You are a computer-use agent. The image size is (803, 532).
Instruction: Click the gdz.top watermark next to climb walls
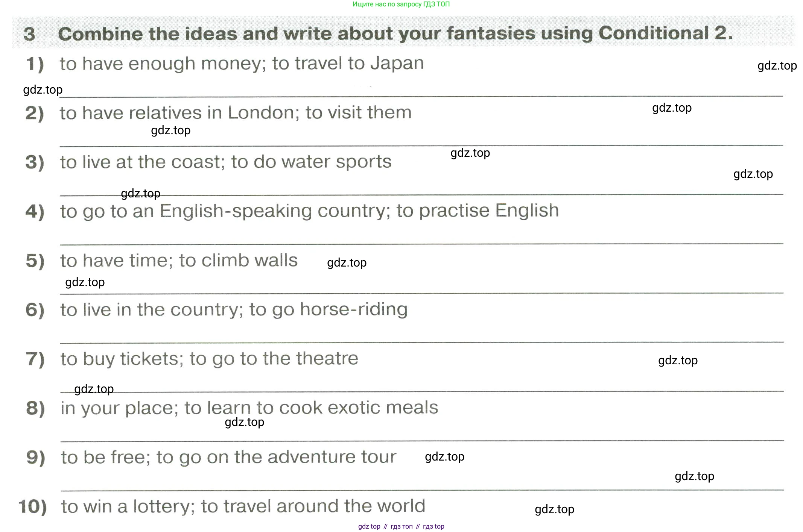click(347, 263)
